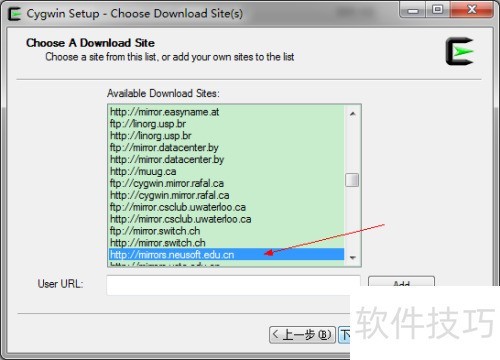Select http://muug.ca download site
This screenshot has height=360, width=500.
click(x=227, y=171)
